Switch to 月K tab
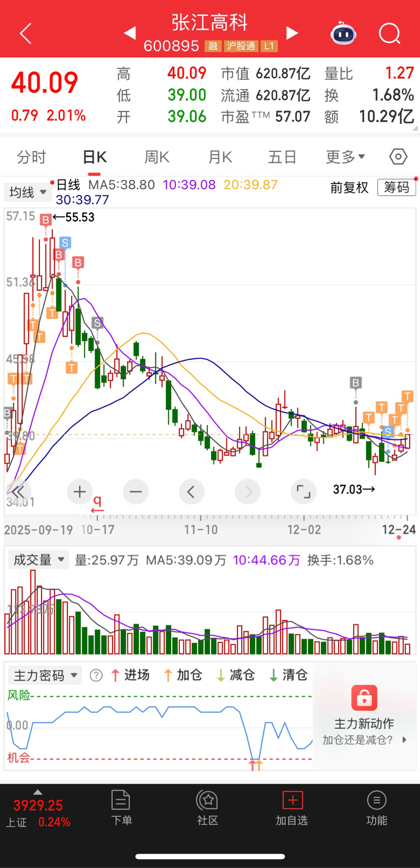 220,157
